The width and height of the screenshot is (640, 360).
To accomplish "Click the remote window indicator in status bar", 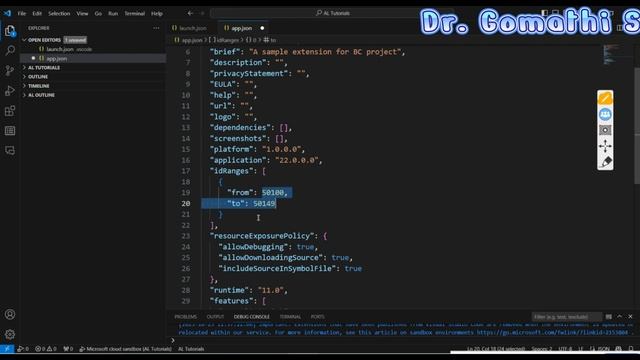I will click(x=7, y=349).
